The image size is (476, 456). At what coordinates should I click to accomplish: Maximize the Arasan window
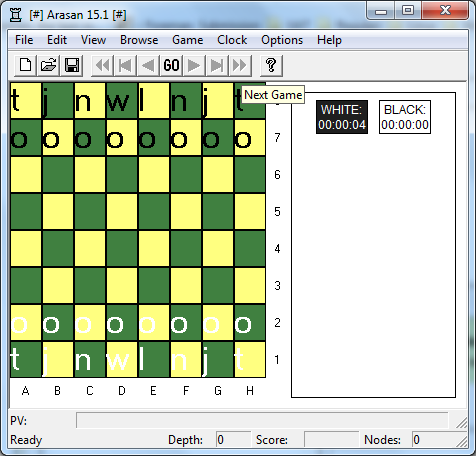[408, 11]
